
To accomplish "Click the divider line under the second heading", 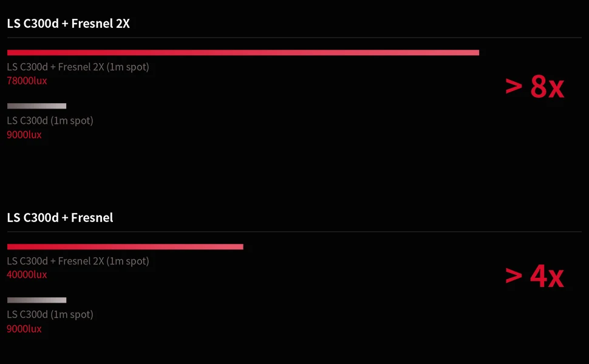I will pos(294,232).
